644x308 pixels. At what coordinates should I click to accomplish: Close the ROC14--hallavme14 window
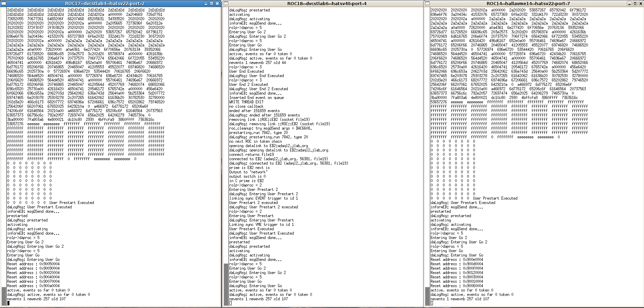(640, 3)
